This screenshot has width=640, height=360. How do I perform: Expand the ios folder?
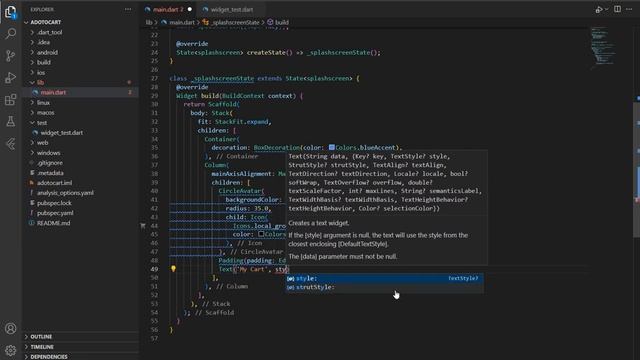[x=41, y=73]
